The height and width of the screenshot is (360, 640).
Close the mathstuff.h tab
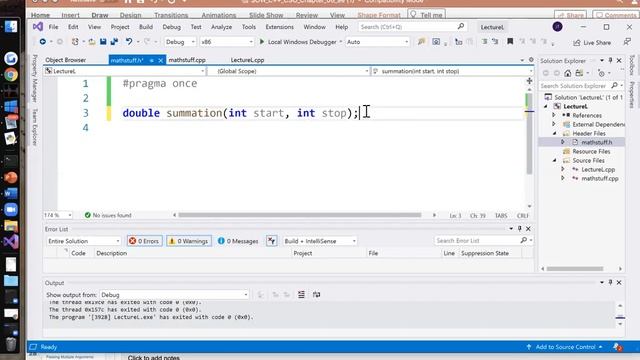click(x=160, y=60)
